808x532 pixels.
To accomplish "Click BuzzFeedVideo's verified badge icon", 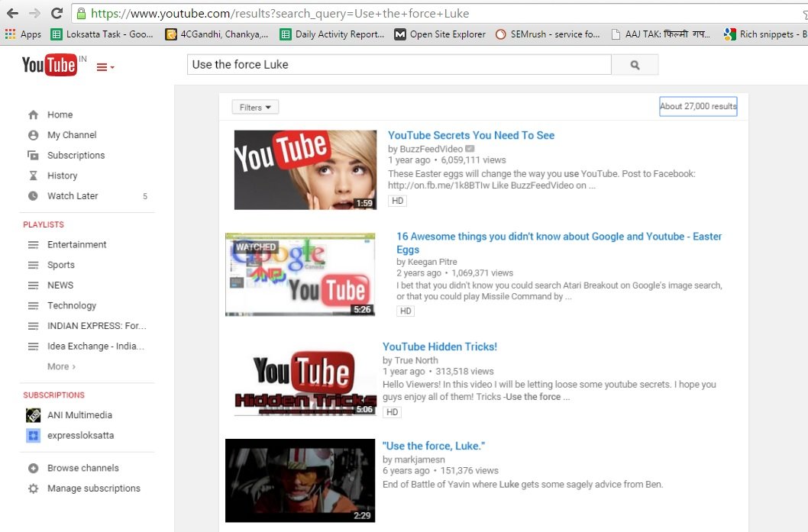I will pos(470,149).
